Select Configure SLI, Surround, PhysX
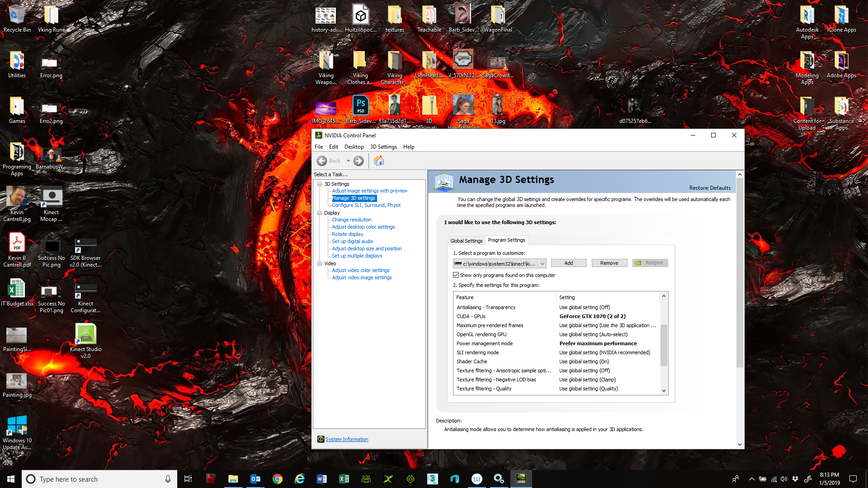This screenshot has height=488, width=868. pyautogui.click(x=366, y=205)
